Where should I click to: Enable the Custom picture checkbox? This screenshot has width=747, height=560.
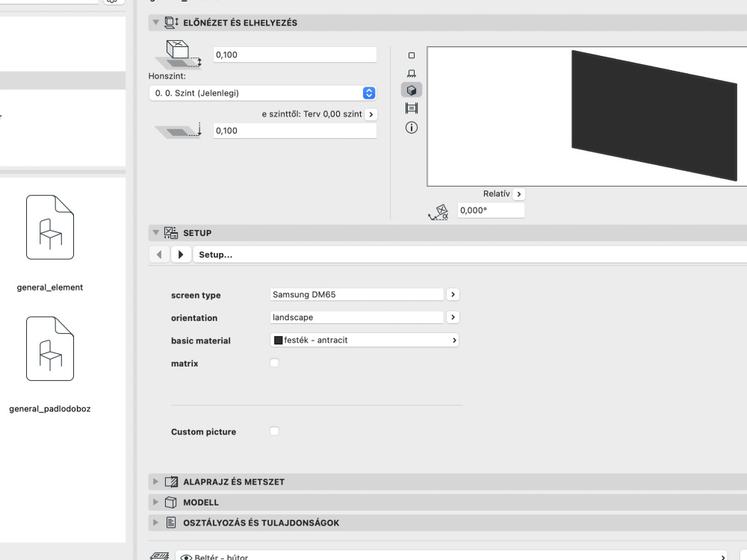pos(274,431)
